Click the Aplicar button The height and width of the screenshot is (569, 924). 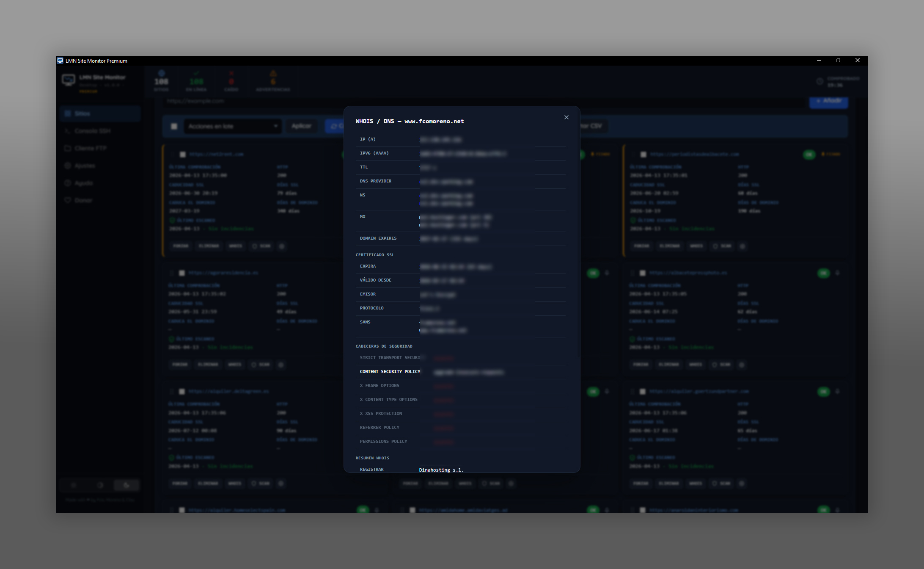pyautogui.click(x=301, y=126)
